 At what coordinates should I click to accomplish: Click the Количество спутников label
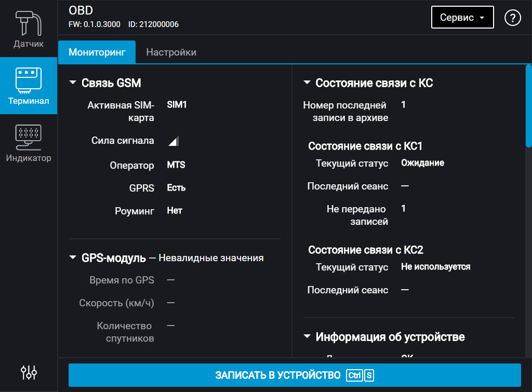[125, 332]
